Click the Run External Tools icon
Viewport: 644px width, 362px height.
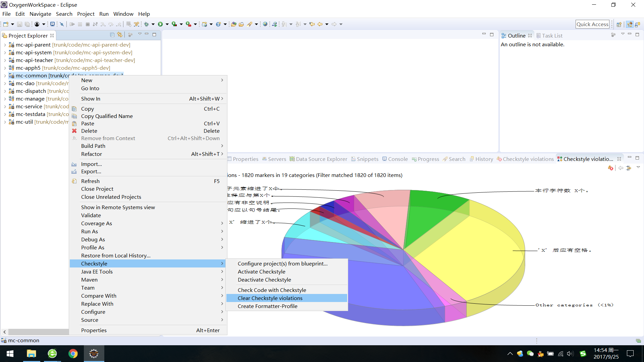pos(189,24)
